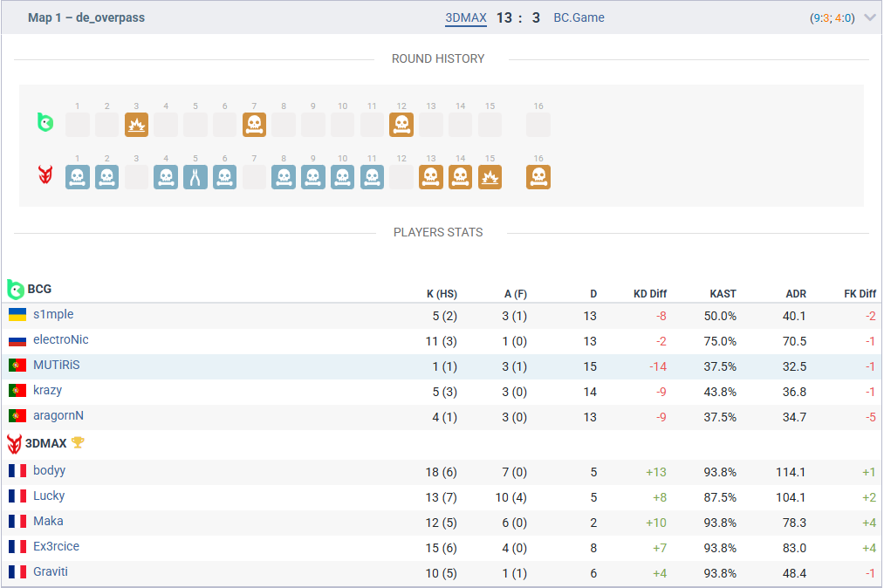Screen dimensions: 884x588
Task: Open bodyy player profile
Action: click(49, 470)
